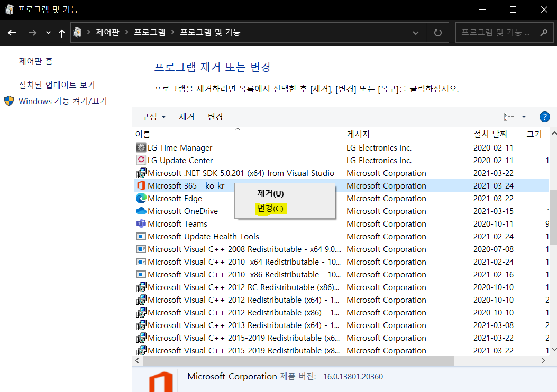
Task: Click the horizontal scrollbar thumb
Action: 298,360
